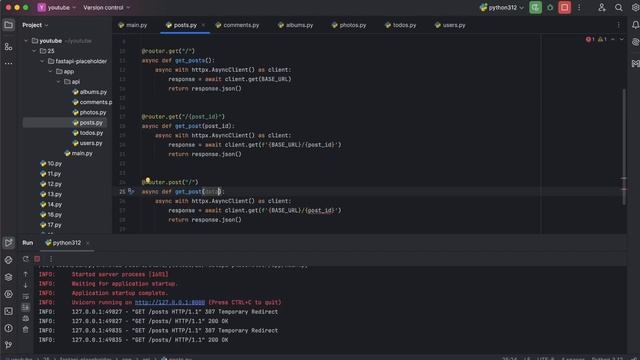640x360 pixels.
Task: Clear console trash icon
Action: [26, 329]
